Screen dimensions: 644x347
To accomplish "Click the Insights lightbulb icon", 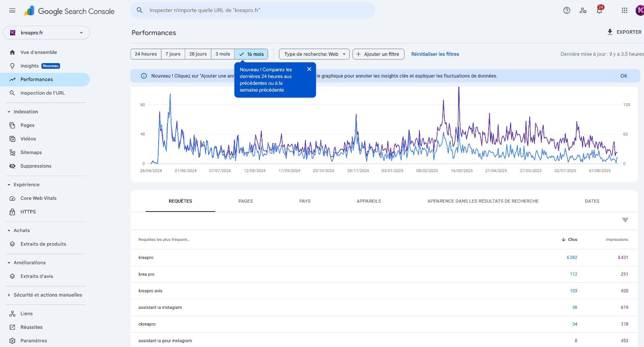I will click(x=12, y=66).
